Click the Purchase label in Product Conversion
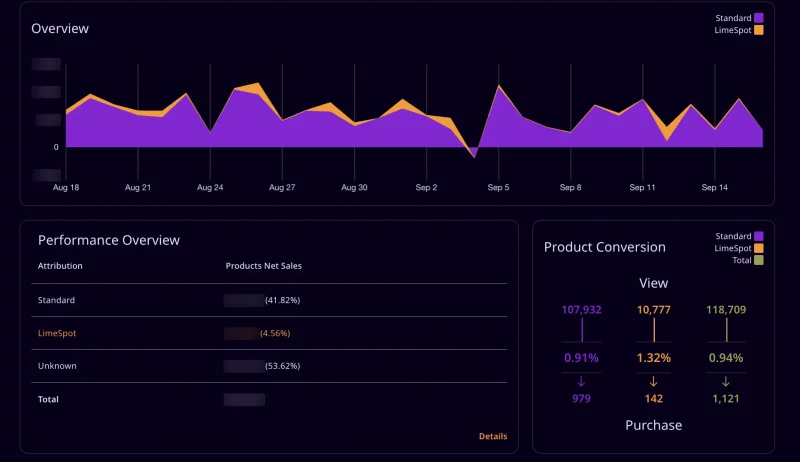The width and height of the screenshot is (800, 462). (654, 425)
